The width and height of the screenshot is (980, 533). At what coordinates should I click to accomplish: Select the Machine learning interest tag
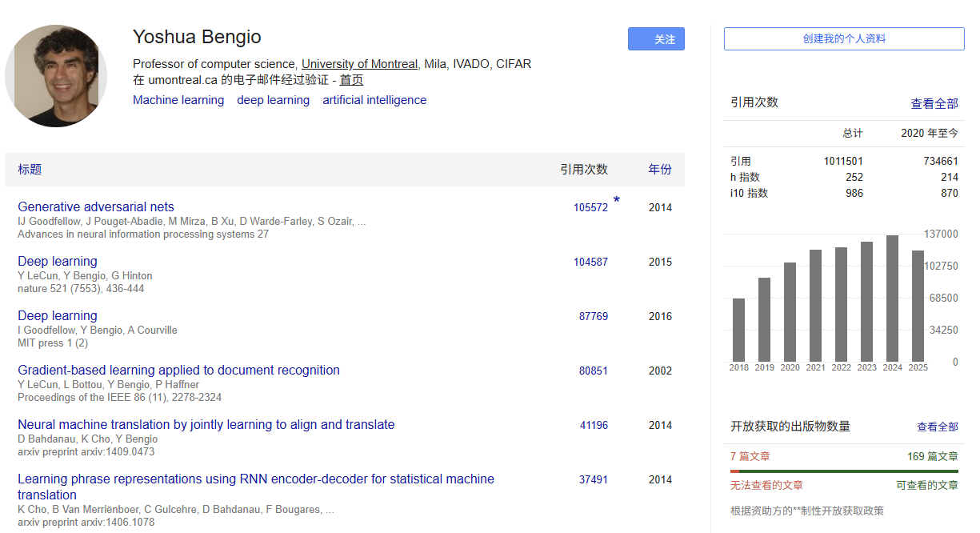[x=178, y=100]
